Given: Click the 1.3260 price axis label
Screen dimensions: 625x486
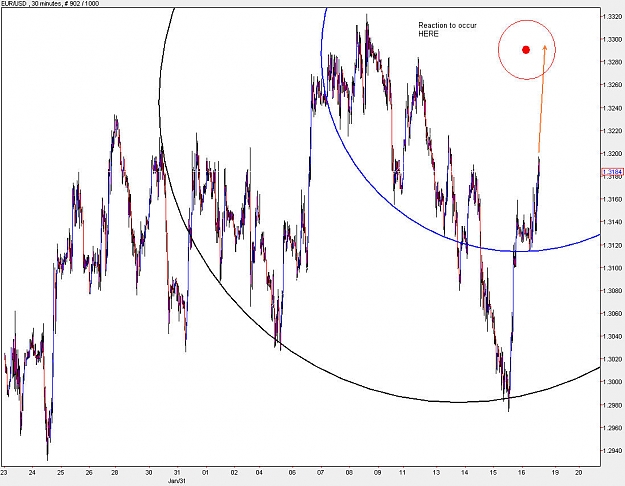Looking at the screenshot, I should (x=613, y=85).
